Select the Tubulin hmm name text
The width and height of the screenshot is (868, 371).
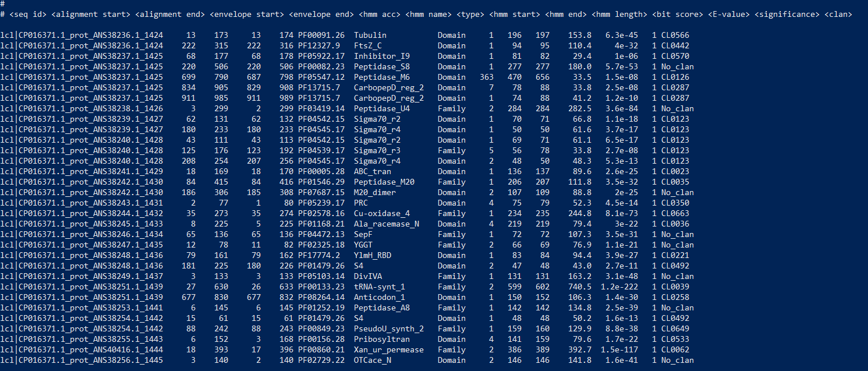pos(369,35)
